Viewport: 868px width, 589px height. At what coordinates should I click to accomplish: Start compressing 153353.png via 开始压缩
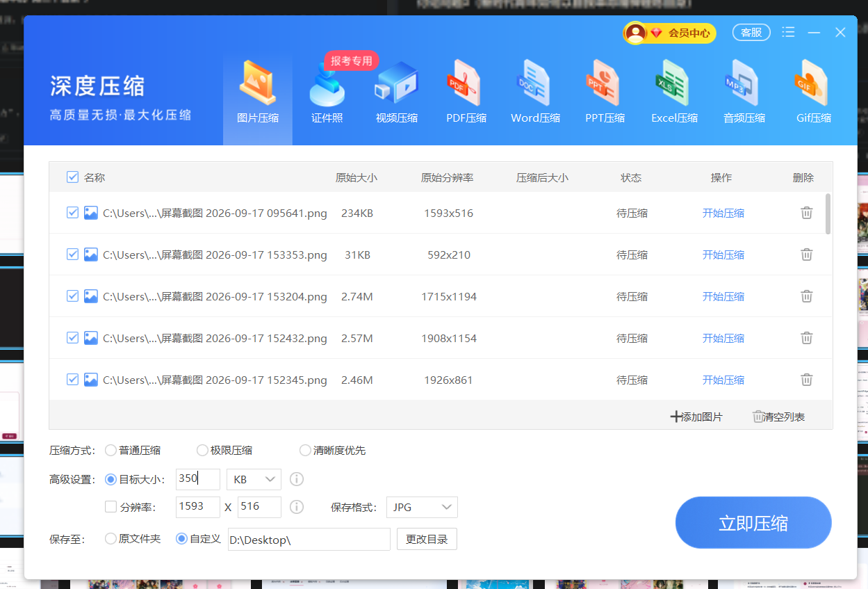click(x=723, y=255)
